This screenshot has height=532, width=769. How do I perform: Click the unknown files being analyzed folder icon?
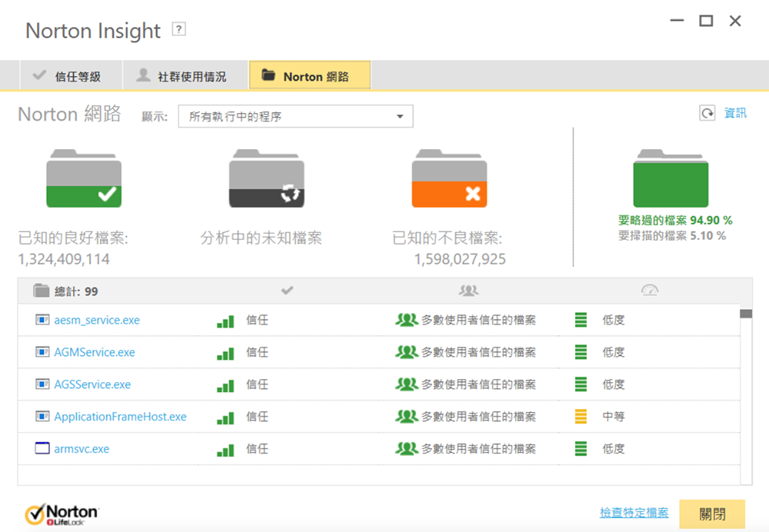pyautogui.click(x=267, y=178)
